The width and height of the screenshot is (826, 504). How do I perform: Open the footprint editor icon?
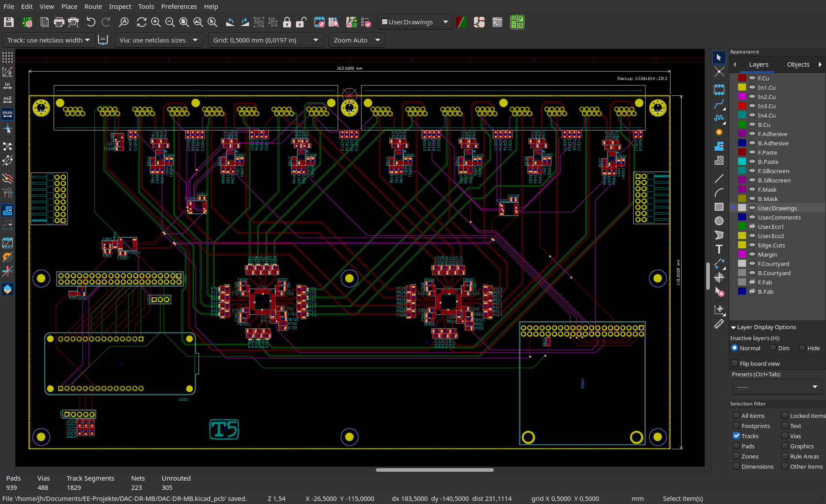319,22
